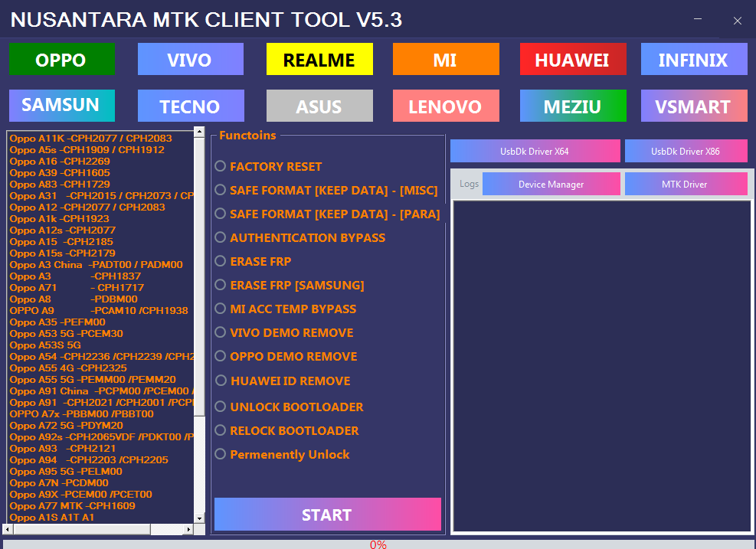Choose Oppo A83 -CPH1729 model
Viewport: 756px width, 549px height.
(x=60, y=184)
